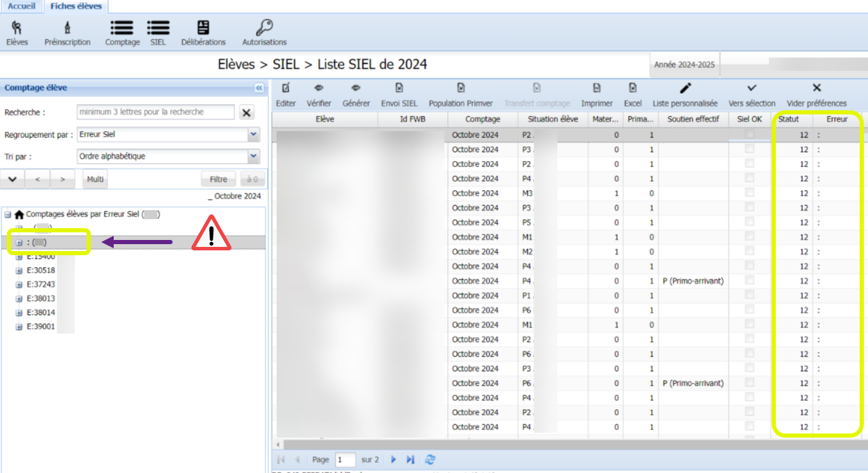Click Vider préférences X icon
The height and width of the screenshot is (473, 868).
tap(817, 88)
